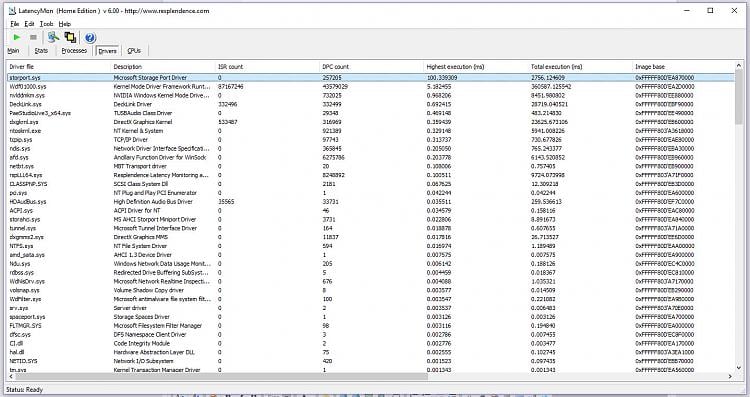
Task: Select the WdNisDrv.sys driver row
Action: tap(371, 281)
